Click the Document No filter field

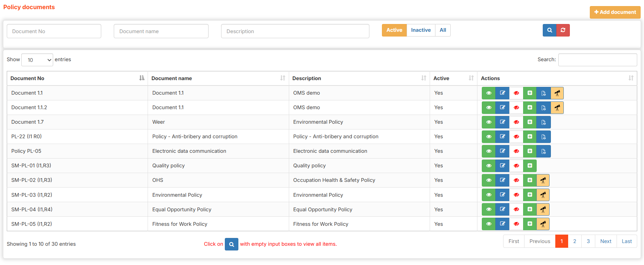(54, 31)
